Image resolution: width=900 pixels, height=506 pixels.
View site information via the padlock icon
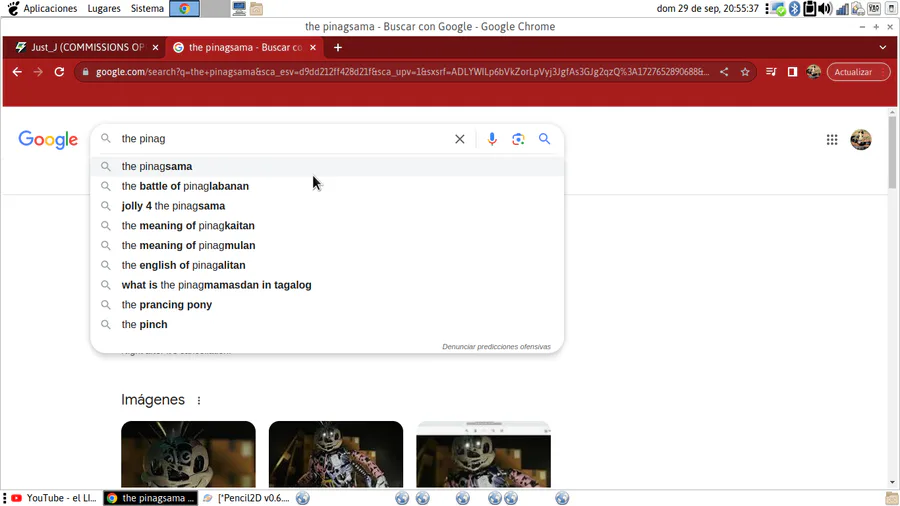[x=86, y=72]
